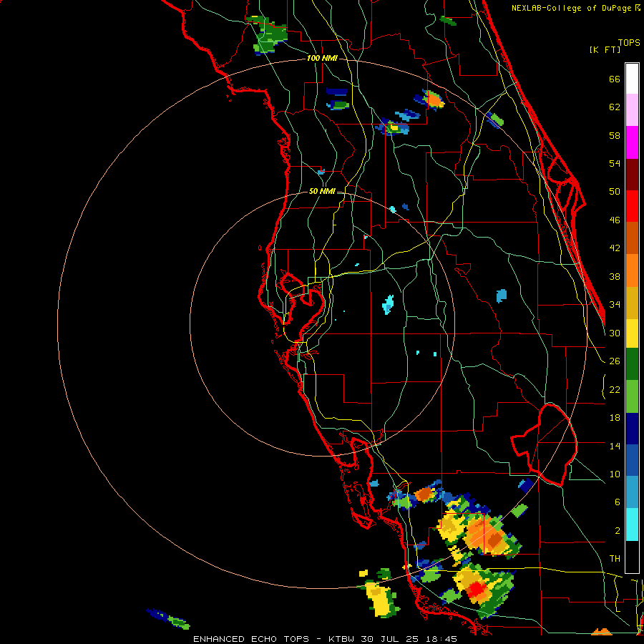
Task: Select the 34 value on the legend
Action: pos(615,305)
